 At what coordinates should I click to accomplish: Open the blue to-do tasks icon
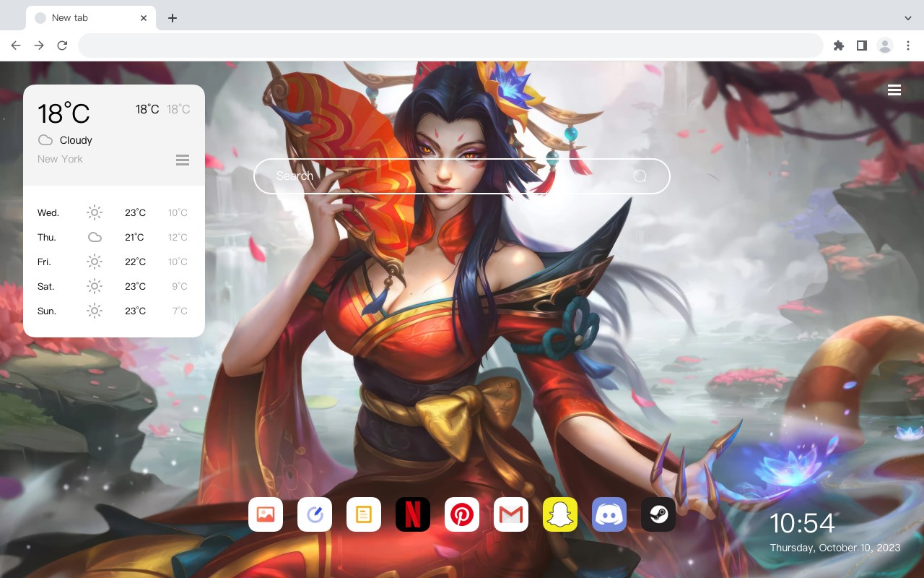coord(315,514)
